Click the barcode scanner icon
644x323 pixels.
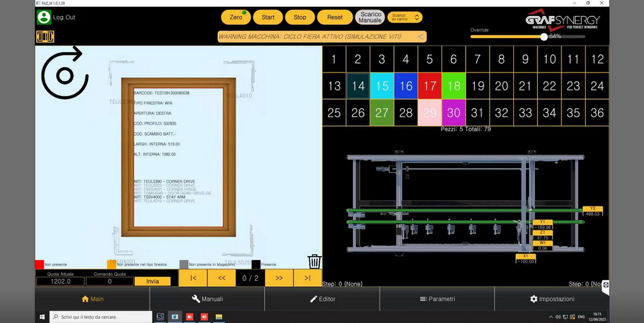44,36
